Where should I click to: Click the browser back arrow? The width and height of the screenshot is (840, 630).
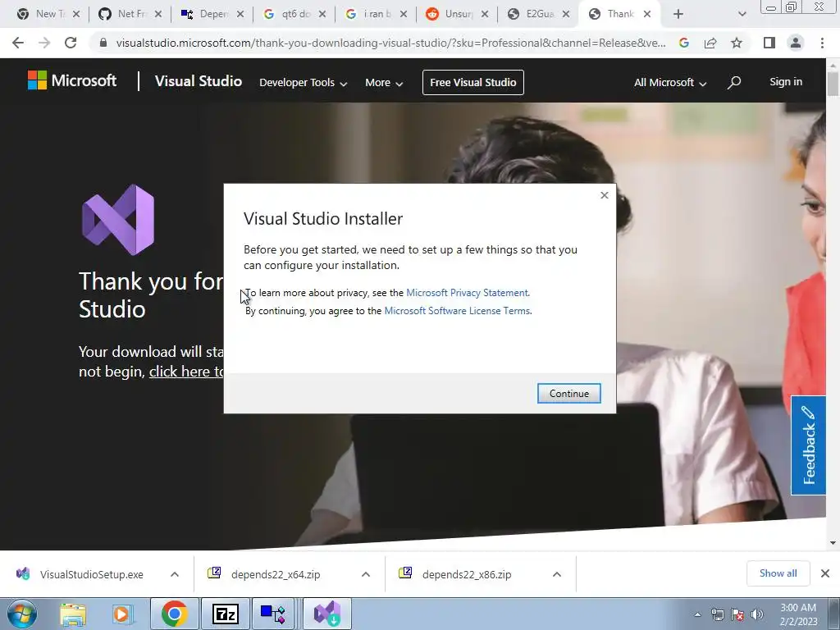pos(18,43)
